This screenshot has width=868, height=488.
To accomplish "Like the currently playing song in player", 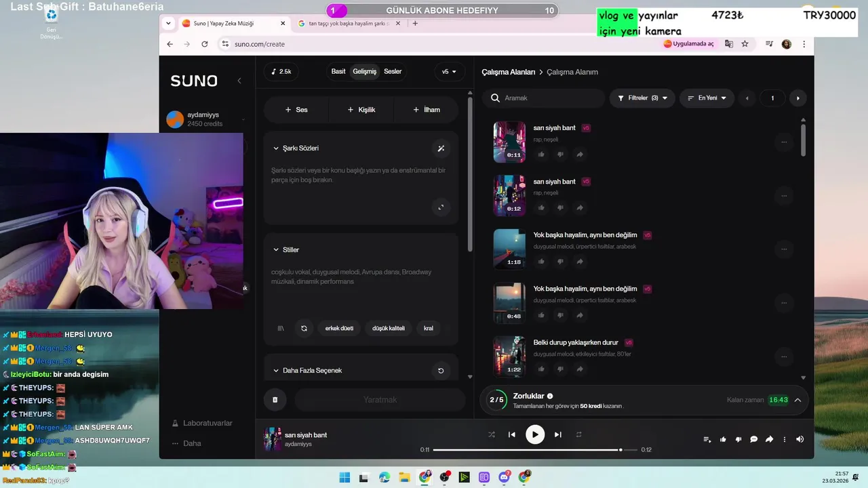I will pyautogui.click(x=723, y=439).
